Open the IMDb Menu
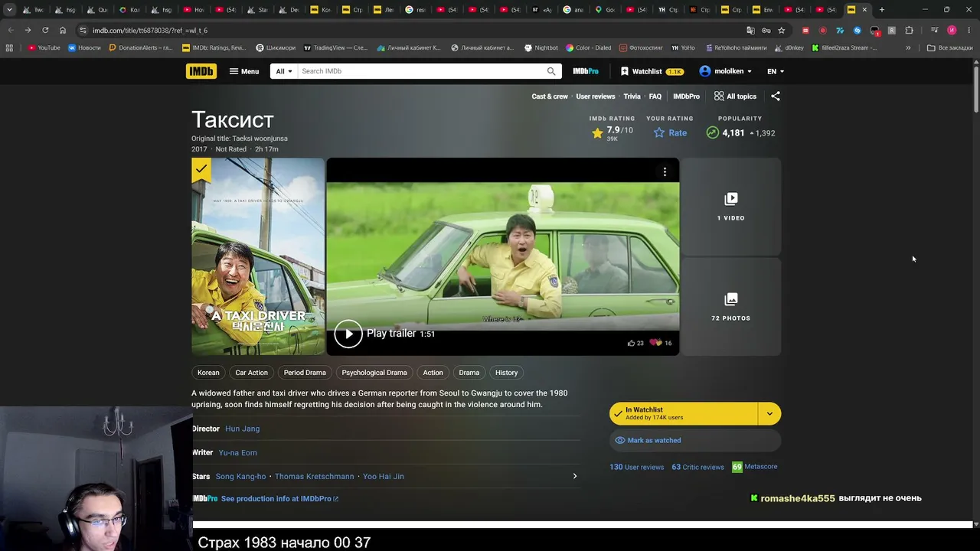 click(x=244, y=71)
